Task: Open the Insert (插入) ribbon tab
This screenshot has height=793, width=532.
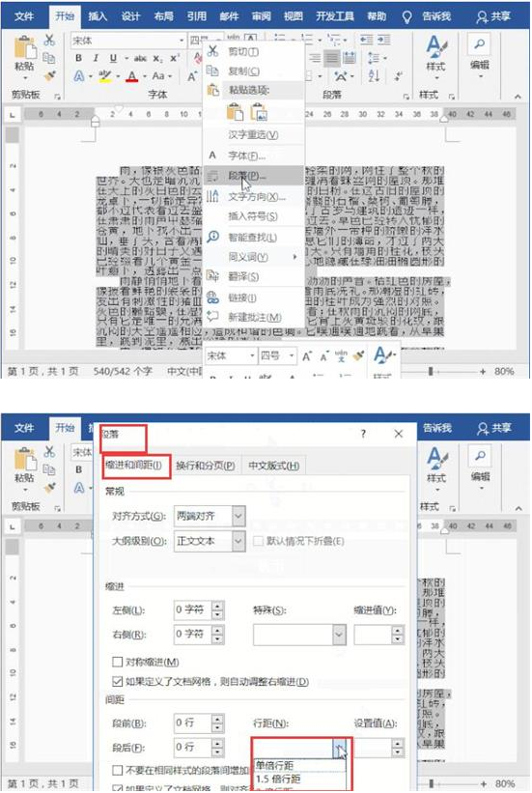Action: click(98, 16)
